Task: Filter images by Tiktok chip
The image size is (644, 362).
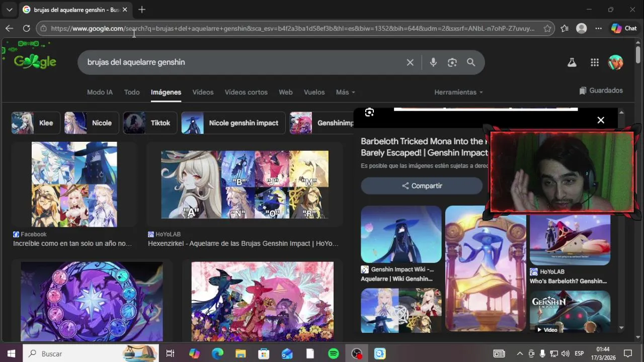Action: (x=150, y=123)
